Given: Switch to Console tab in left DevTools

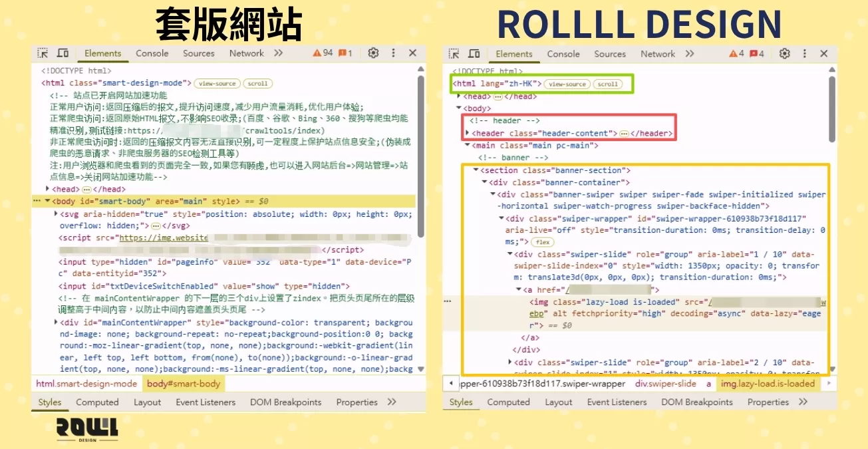Looking at the screenshot, I should point(152,53).
